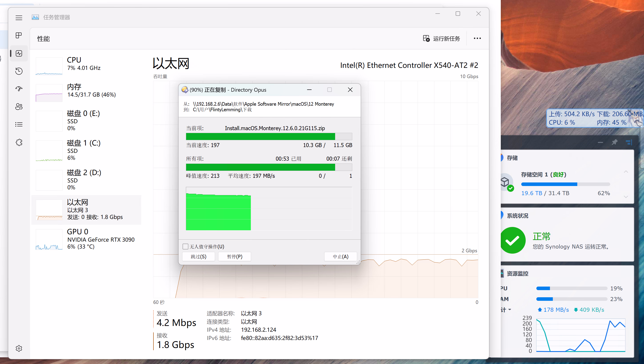Screen dimensions: 644x364
Task: Expand storage section with down chevron
Action: [x=626, y=197]
